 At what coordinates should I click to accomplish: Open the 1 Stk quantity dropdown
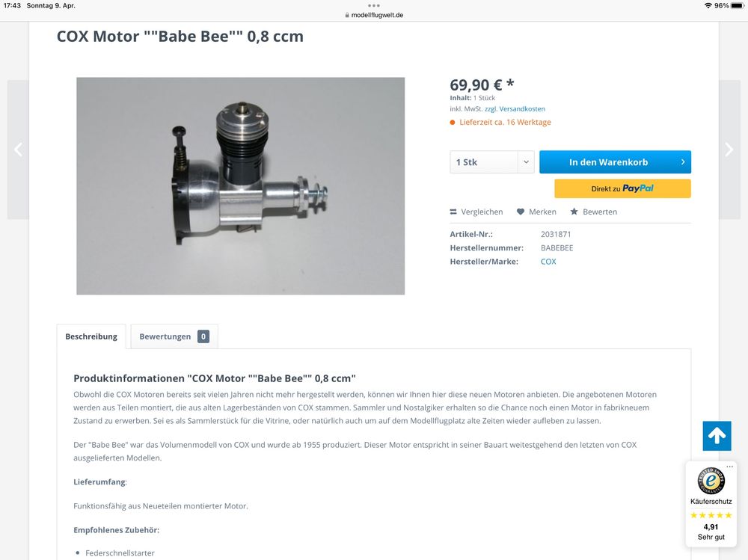(x=492, y=162)
